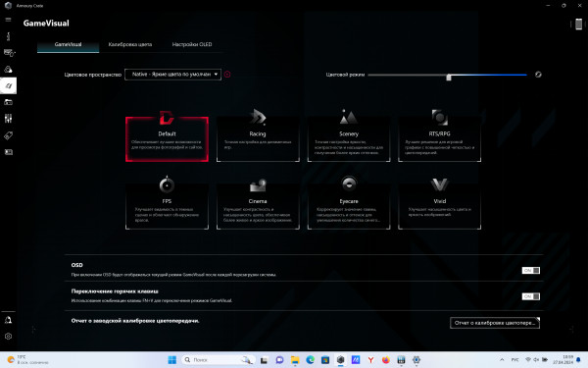Toggle the hotkey switching ON switch
Image resolution: width=588 pixels, height=368 pixels.
531,296
